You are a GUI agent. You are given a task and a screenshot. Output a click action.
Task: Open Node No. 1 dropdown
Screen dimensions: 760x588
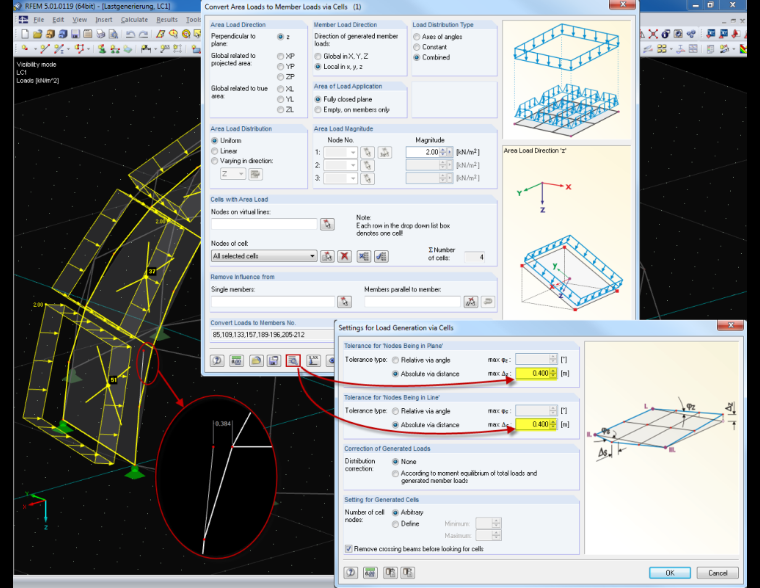click(352, 152)
